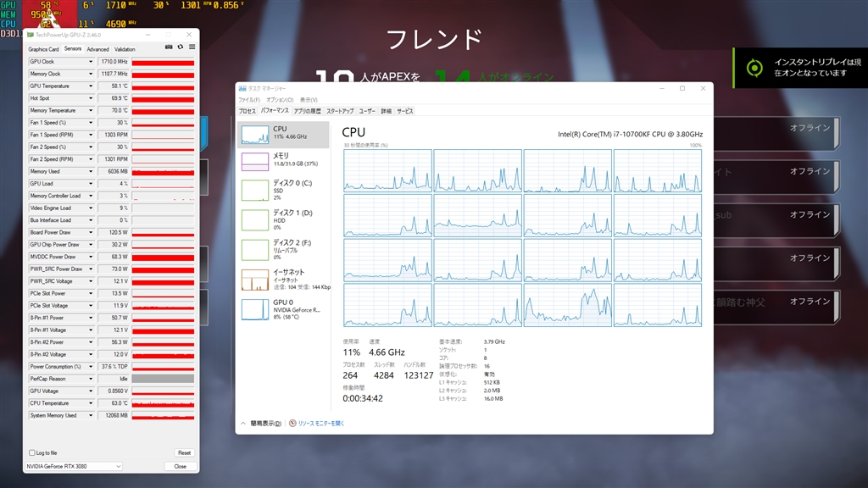The width and height of the screenshot is (868, 488).
Task: Open リソース モニターを開く link
Action: (321, 424)
